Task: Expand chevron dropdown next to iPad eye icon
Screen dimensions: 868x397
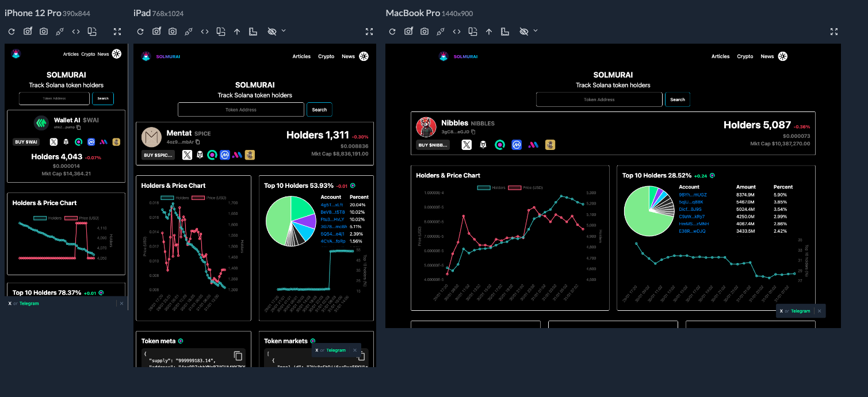Action: (284, 30)
